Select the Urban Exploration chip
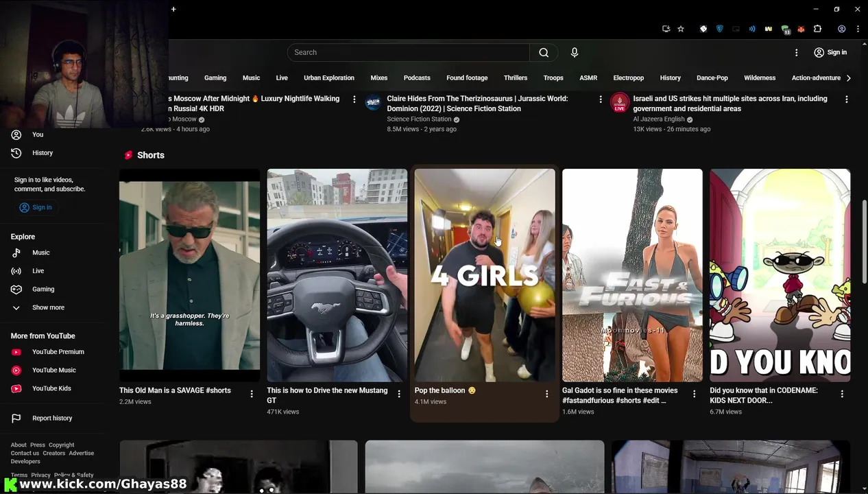This screenshot has height=494, width=868. pos(329,78)
